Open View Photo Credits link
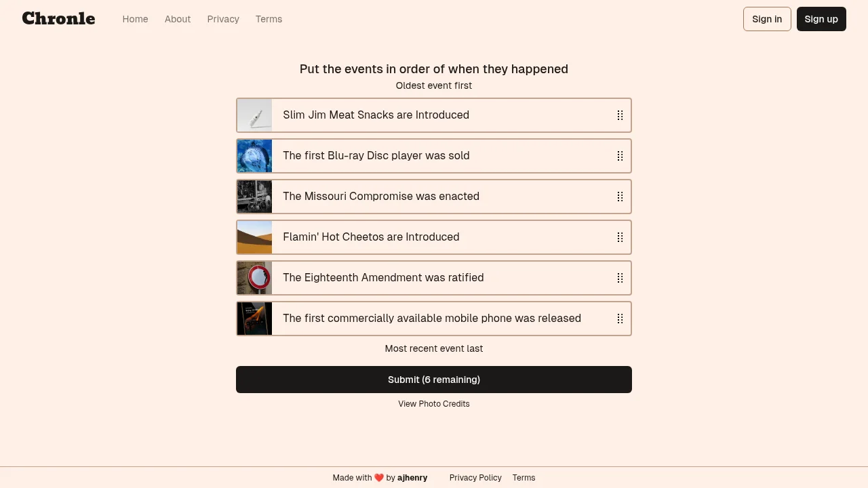868x488 pixels. tap(434, 404)
